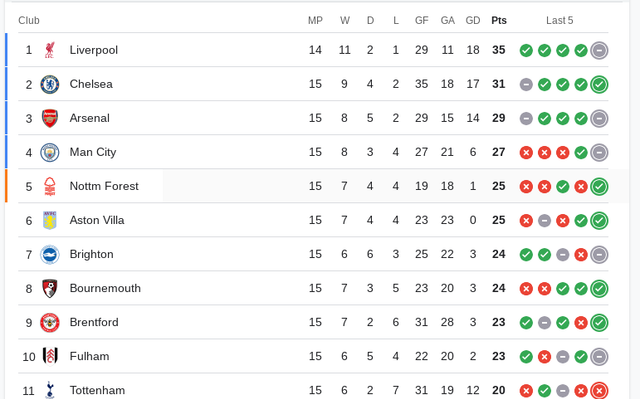Click the Chelsea club crest
The image size is (640, 399).
50,84
